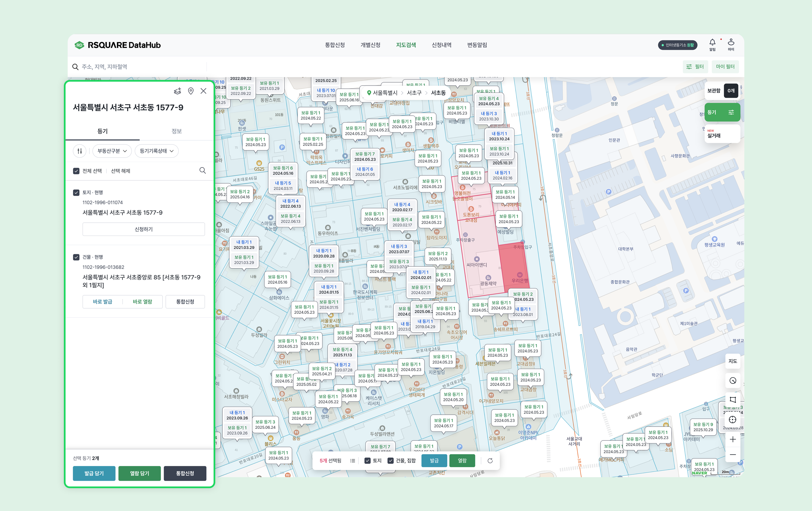Open the 등기기록상태 dropdown
The width and height of the screenshot is (812, 511).
point(156,151)
